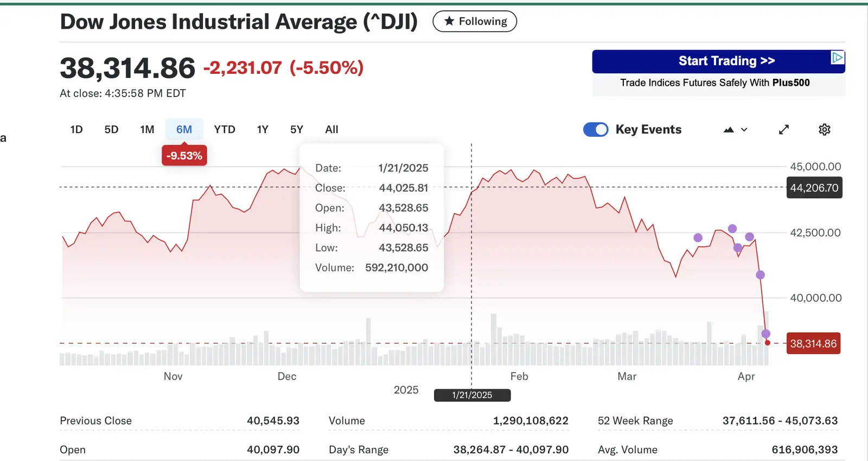View the 5Y chart range

pos(296,129)
